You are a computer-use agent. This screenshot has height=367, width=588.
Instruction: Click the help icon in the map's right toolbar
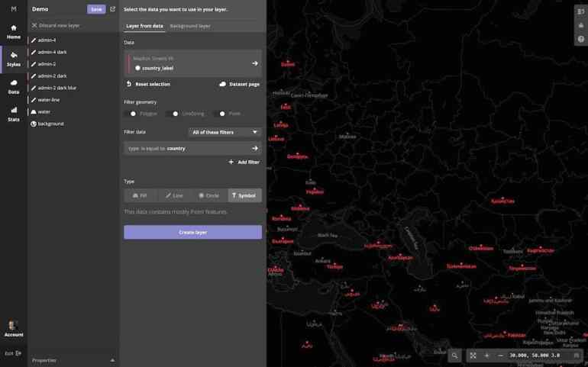coord(581,39)
